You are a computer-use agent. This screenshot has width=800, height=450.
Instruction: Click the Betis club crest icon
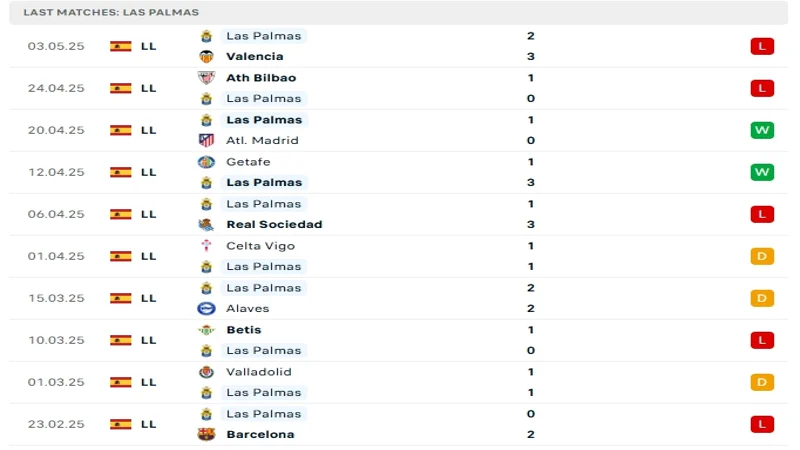click(207, 330)
